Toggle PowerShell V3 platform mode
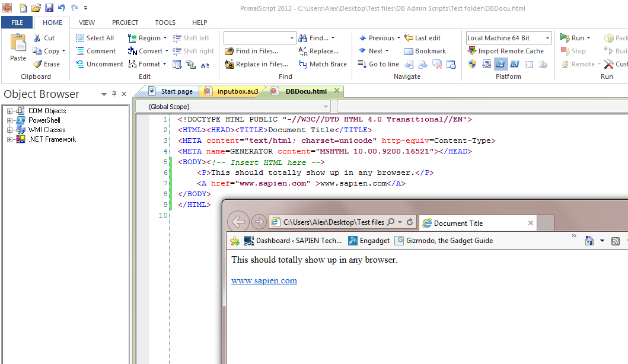 pyautogui.click(x=515, y=64)
